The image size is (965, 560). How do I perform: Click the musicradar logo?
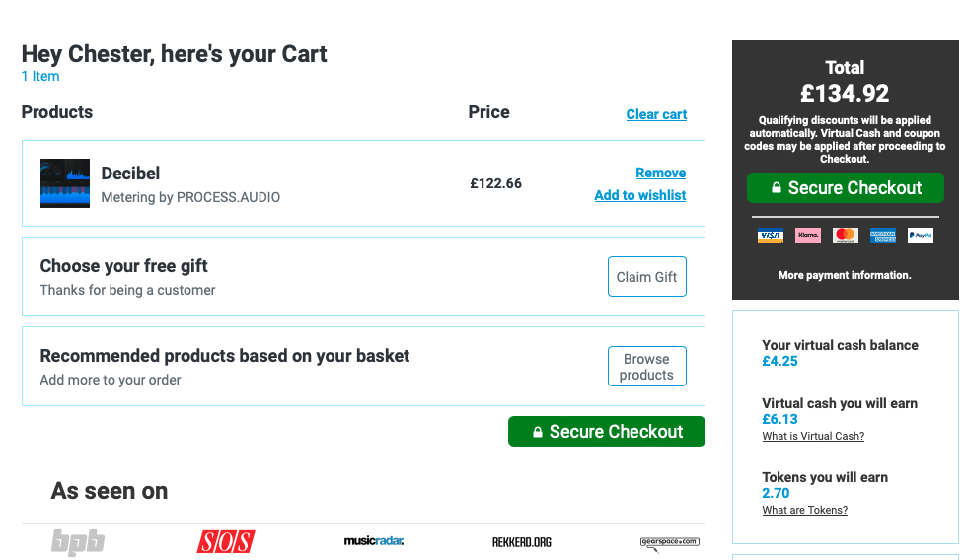click(374, 541)
